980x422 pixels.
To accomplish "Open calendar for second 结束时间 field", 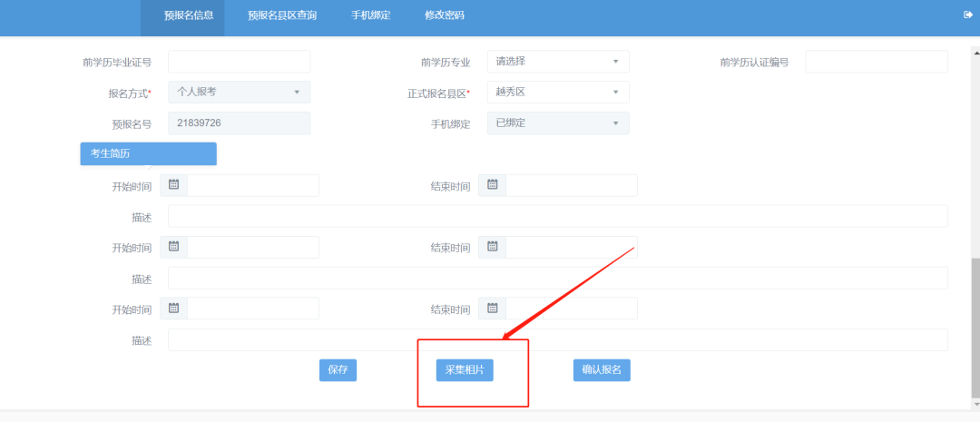I will pyautogui.click(x=492, y=247).
